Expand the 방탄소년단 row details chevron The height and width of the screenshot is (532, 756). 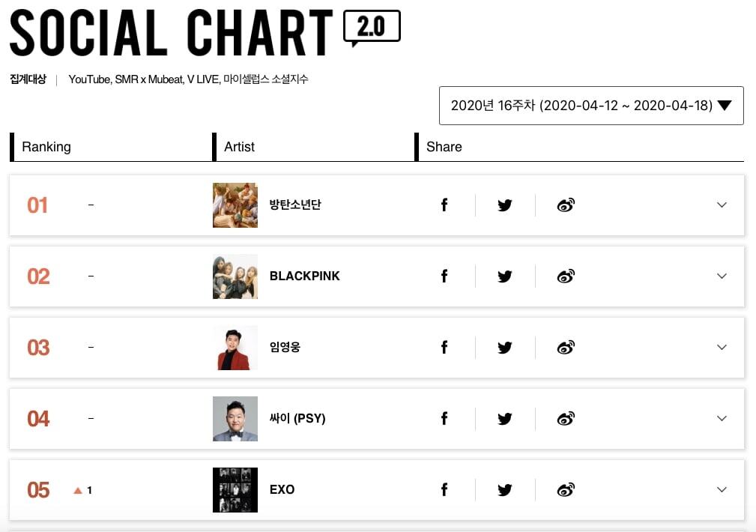722,205
